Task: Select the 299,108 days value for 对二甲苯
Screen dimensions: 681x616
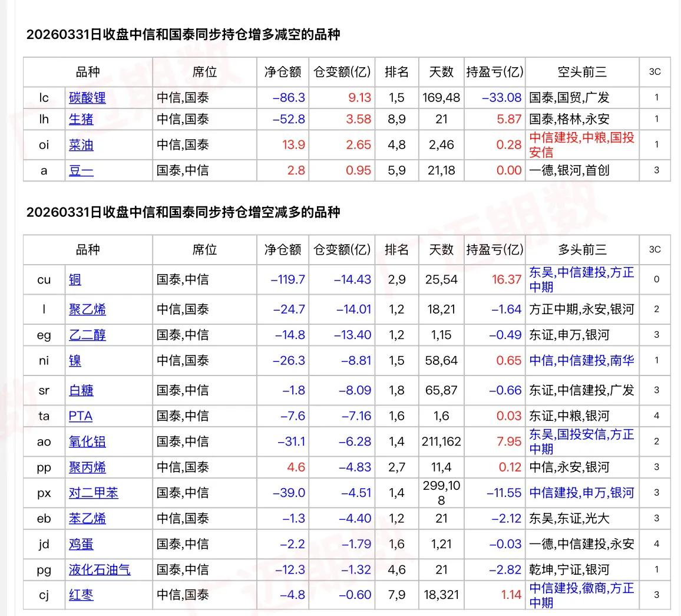Action: point(441,493)
